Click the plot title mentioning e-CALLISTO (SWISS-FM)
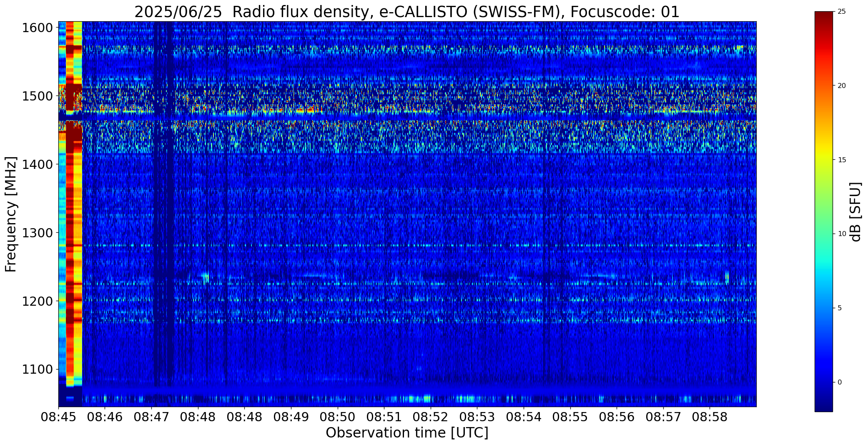The width and height of the screenshot is (868, 445). click(x=407, y=12)
